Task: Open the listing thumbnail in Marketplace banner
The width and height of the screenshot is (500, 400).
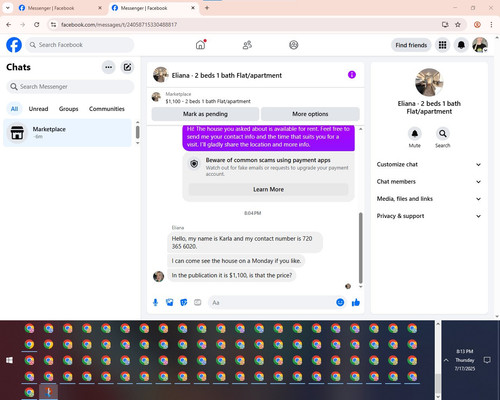Action: tap(156, 97)
